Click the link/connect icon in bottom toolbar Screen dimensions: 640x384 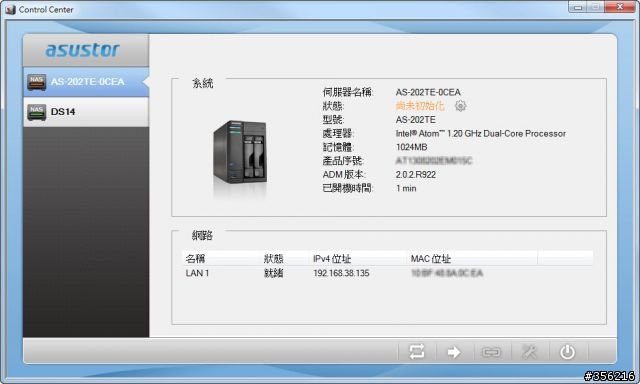click(491, 352)
